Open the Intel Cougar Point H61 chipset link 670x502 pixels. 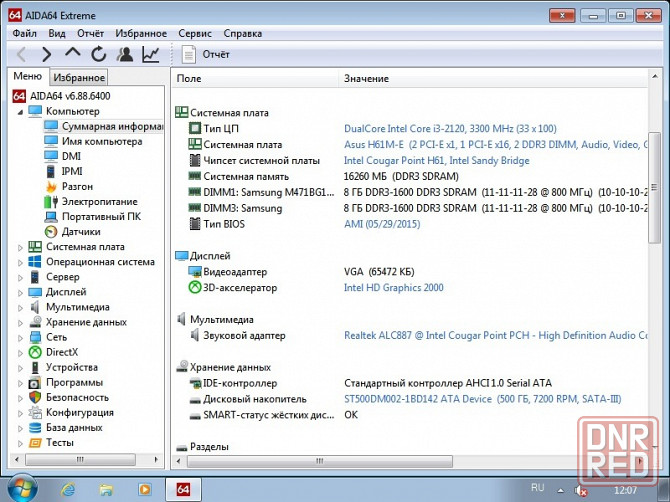click(436, 161)
